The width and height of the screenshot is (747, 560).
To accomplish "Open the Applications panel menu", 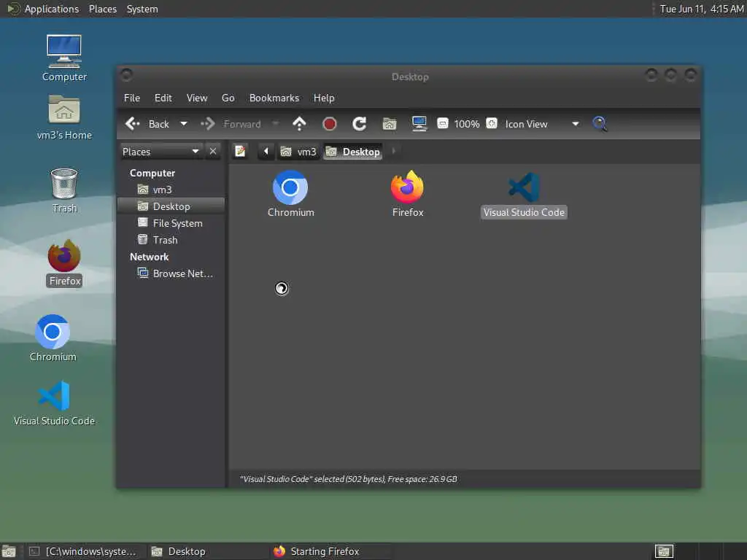I will (52, 9).
